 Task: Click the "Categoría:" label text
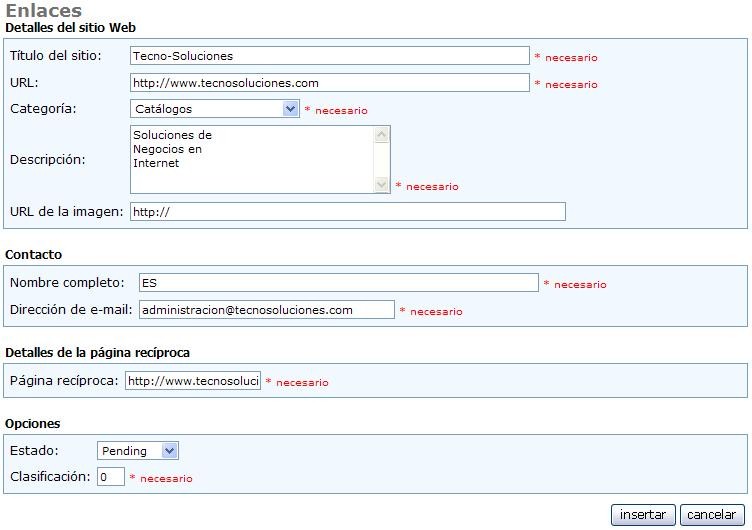click(x=43, y=109)
